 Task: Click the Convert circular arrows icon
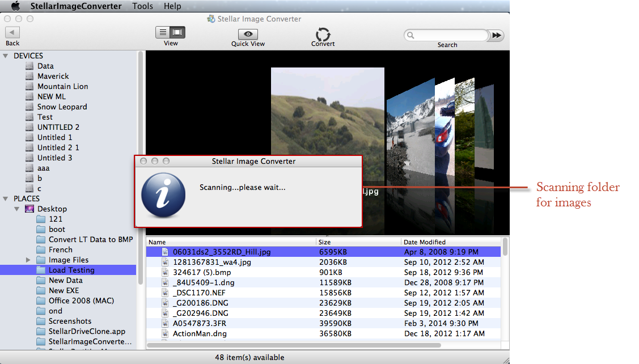coord(323,34)
